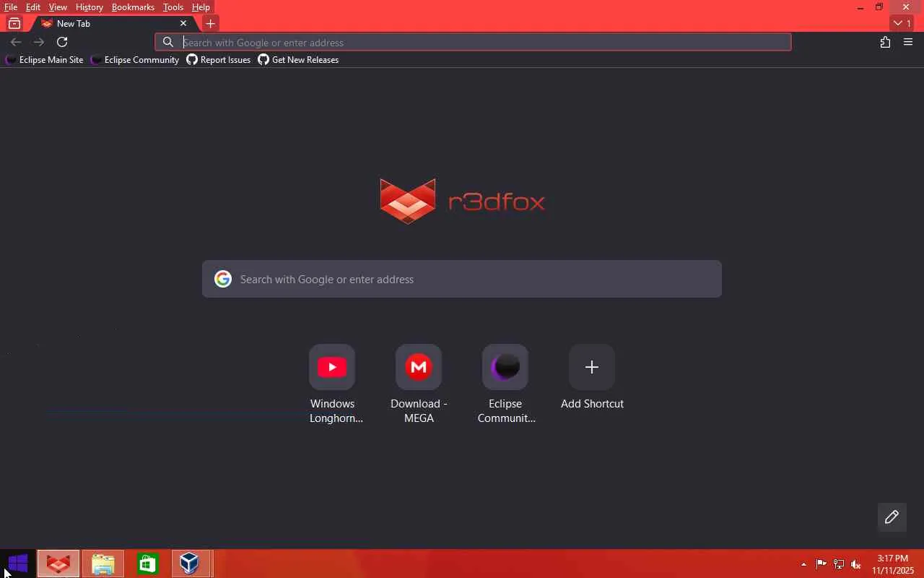Click the Action Center flag tray icon
The width and height of the screenshot is (924, 578).
coord(821,564)
